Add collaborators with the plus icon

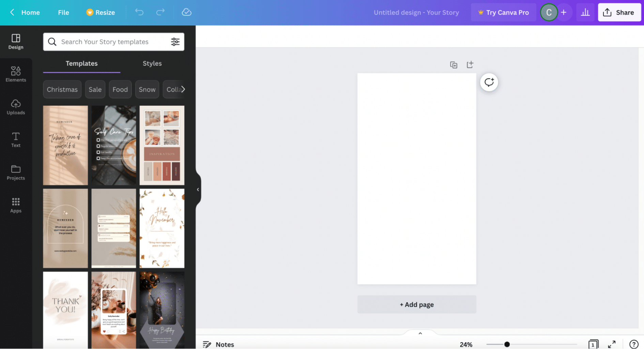[564, 12]
